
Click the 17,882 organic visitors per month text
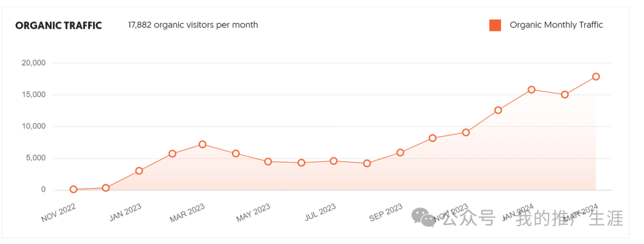point(193,25)
